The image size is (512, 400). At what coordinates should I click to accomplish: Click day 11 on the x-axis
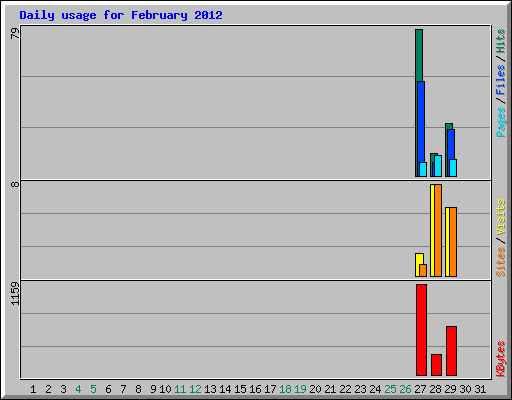tap(180, 389)
